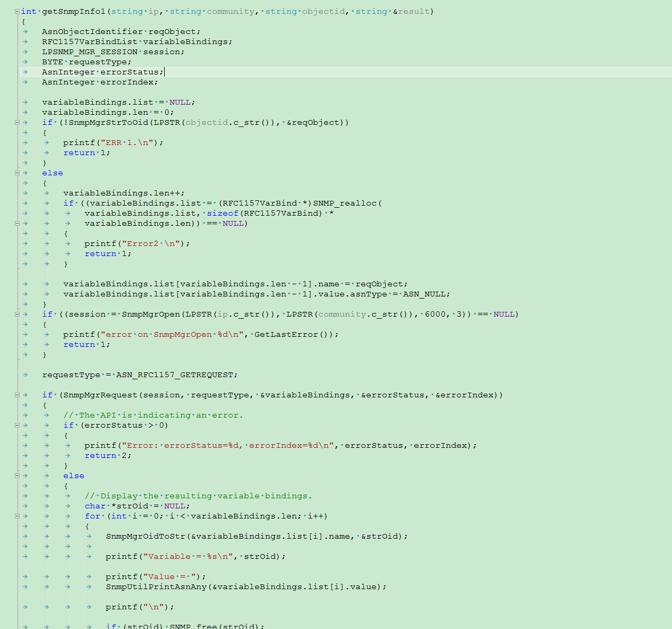Click the 'variableBindings.len = 0;' line

[108, 112]
